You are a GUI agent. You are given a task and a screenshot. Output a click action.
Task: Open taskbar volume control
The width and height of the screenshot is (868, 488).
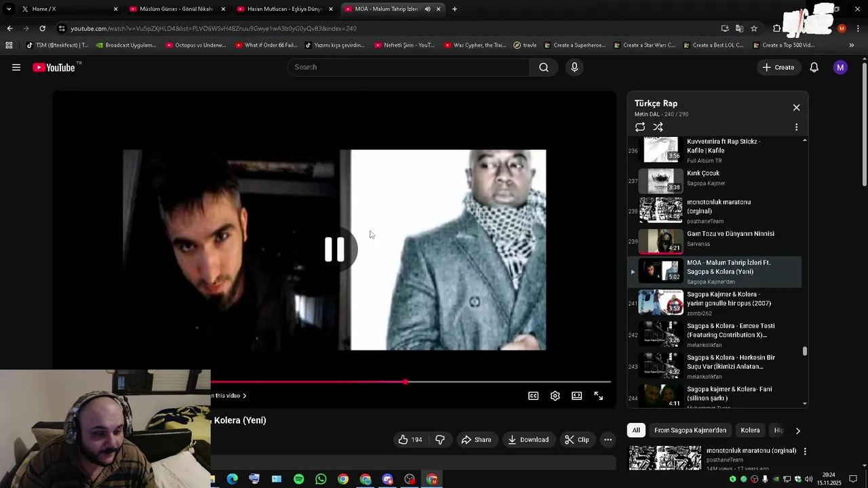(x=808, y=479)
